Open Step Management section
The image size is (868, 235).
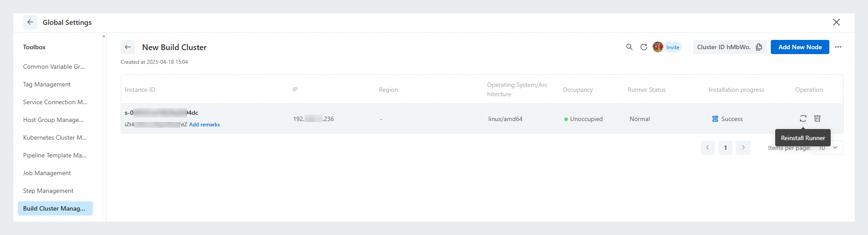coord(48,191)
